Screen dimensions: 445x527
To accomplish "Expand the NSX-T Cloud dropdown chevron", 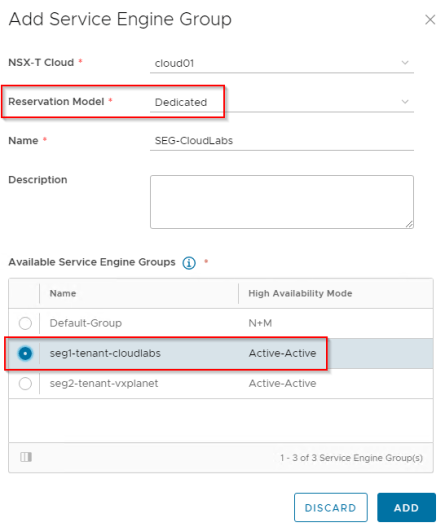I will pyautogui.click(x=405, y=63).
